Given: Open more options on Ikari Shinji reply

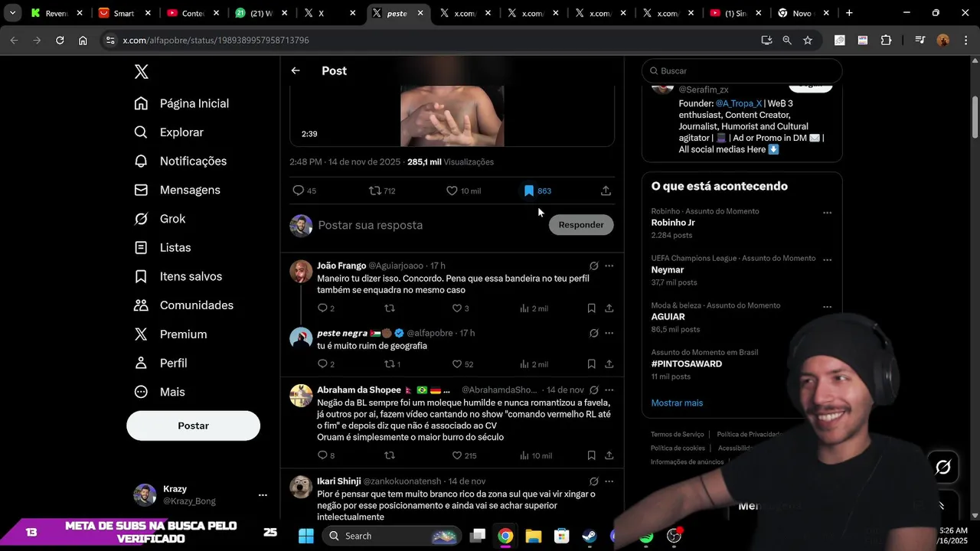Looking at the screenshot, I should click(609, 481).
